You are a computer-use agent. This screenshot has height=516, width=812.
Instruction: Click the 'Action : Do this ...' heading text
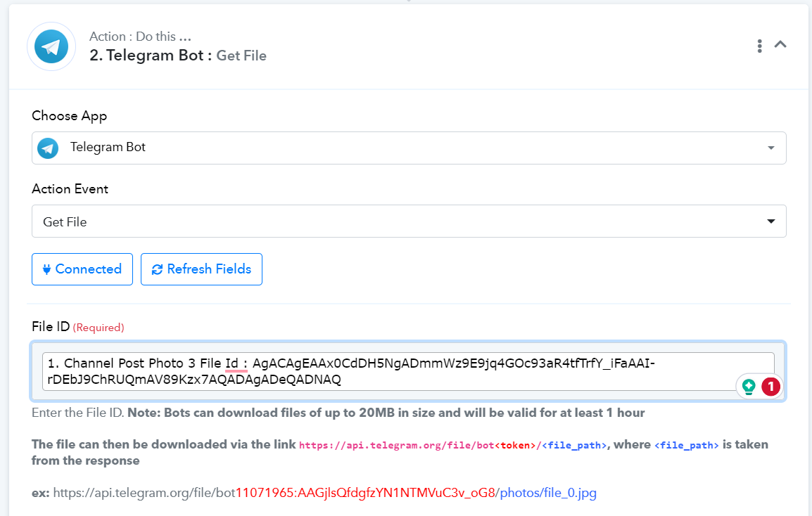tap(140, 37)
